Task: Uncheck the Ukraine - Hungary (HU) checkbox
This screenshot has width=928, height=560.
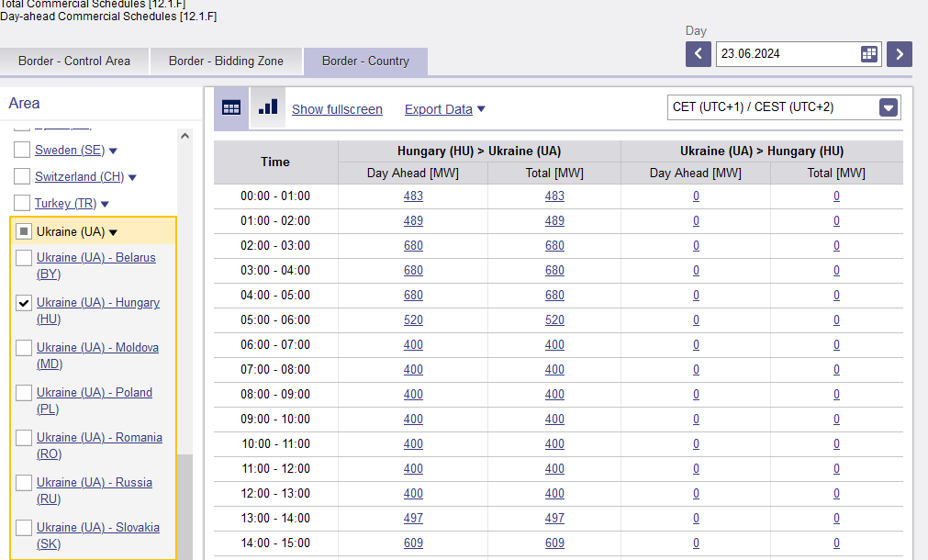Action: [24, 303]
